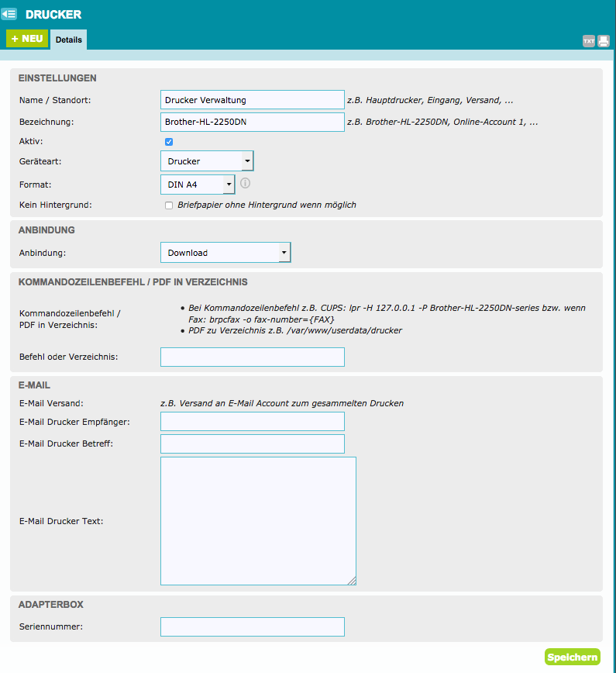The image size is (616, 673).
Task: Switch to the Details tab
Action: [x=69, y=40]
